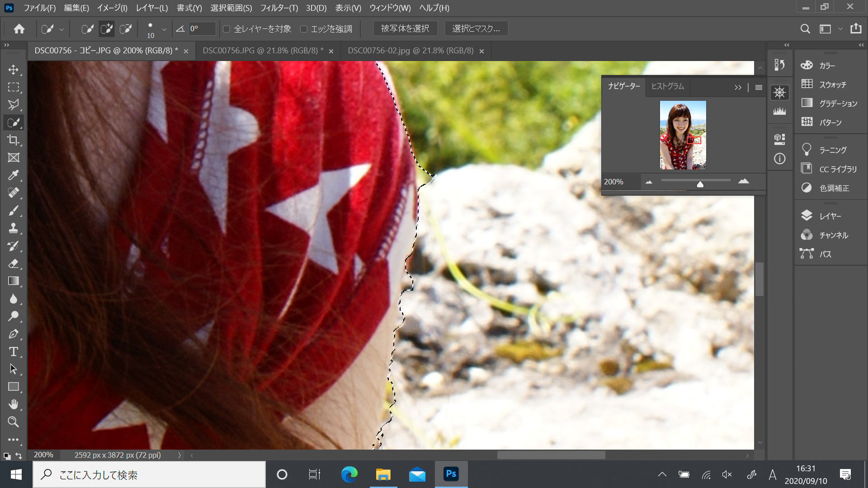Select the Move tool
This screenshot has height=488, width=868.
[x=14, y=70]
